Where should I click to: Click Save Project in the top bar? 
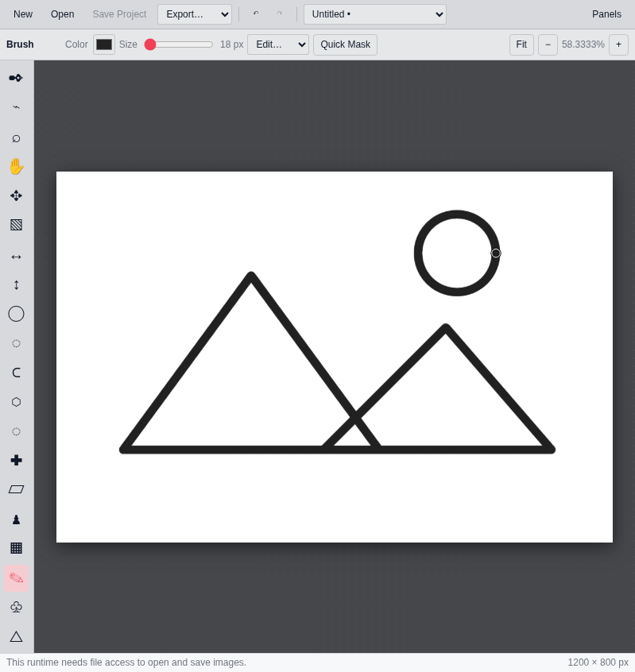coord(119,14)
